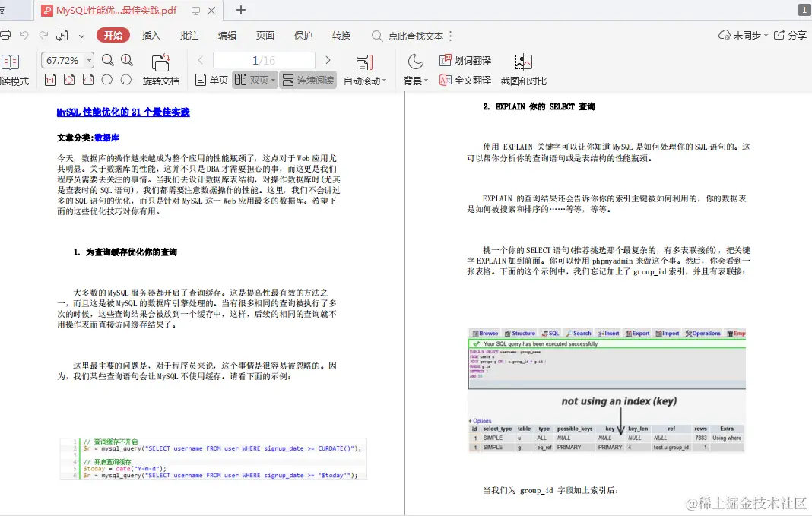Start 全文翻译 full-text translation
Image resolution: width=812 pixels, height=516 pixels.
click(x=465, y=80)
